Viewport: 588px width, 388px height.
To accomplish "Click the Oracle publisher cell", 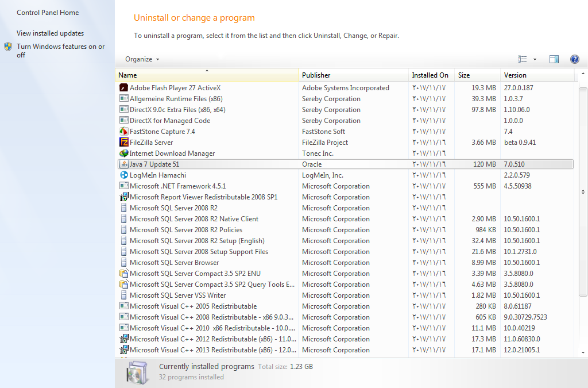I will pos(312,164).
